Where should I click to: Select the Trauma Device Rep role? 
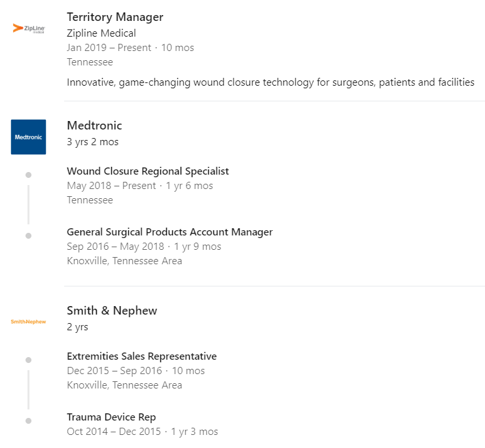click(x=111, y=417)
